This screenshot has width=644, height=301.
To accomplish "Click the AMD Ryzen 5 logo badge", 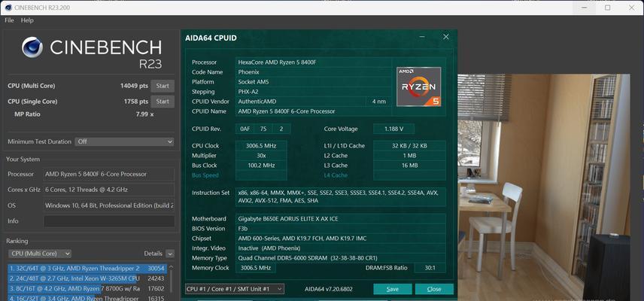I will [x=419, y=87].
